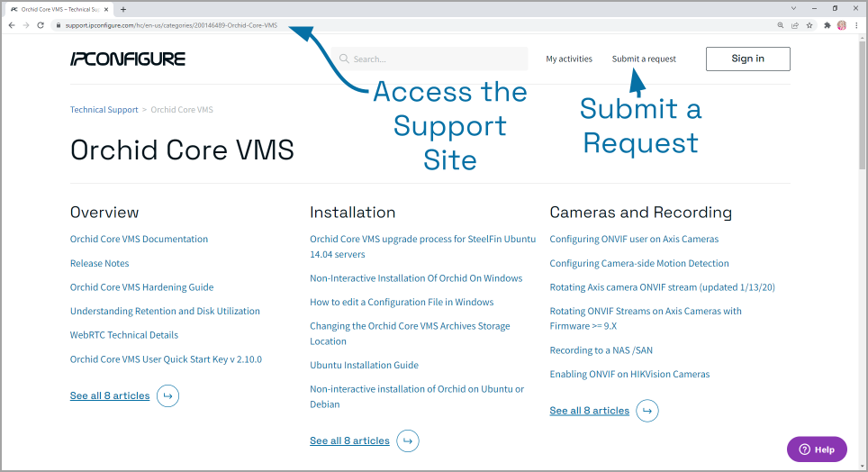The height and width of the screenshot is (472, 868).
Task: Click the browser back arrow
Action: tap(11, 25)
